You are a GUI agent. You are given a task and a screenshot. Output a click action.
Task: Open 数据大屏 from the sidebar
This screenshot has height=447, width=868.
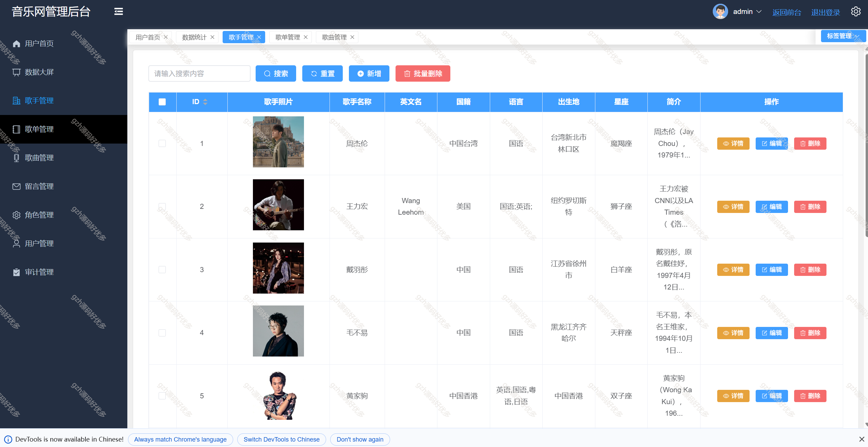pyautogui.click(x=38, y=72)
